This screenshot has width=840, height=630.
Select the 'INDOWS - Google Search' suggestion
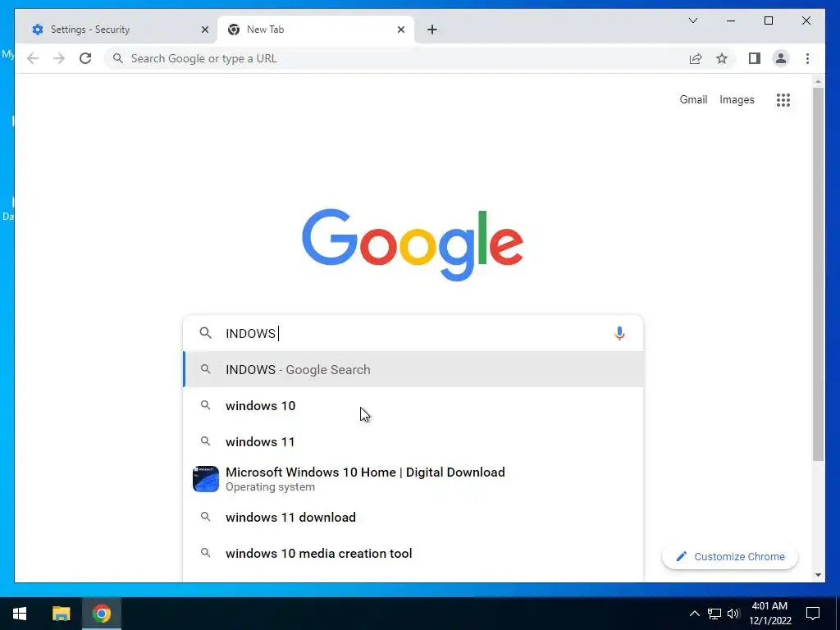(x=413, y=370)
